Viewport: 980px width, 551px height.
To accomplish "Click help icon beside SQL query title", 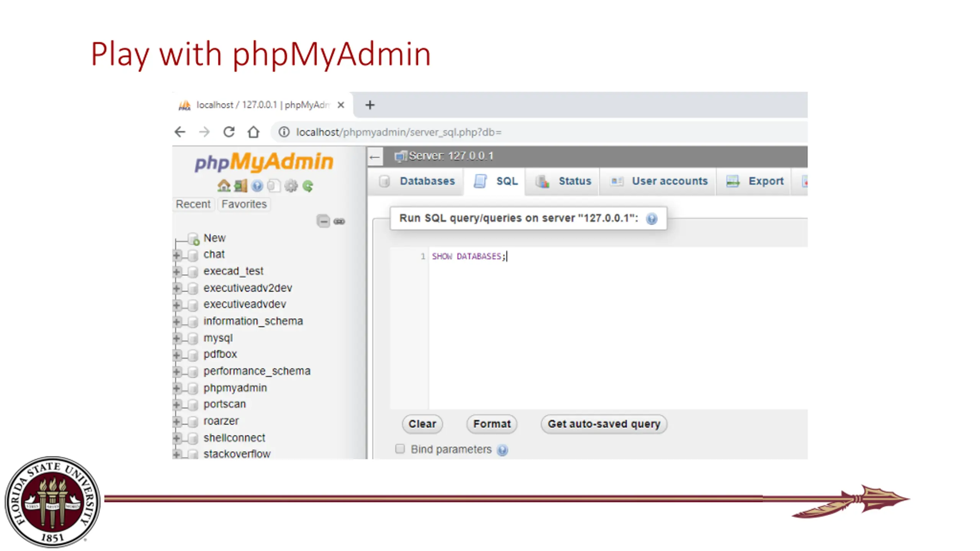I will 651,218.
